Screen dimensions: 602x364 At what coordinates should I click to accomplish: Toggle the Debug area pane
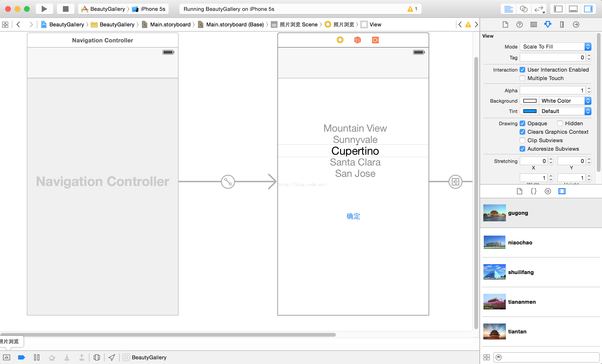click(573, 9)
